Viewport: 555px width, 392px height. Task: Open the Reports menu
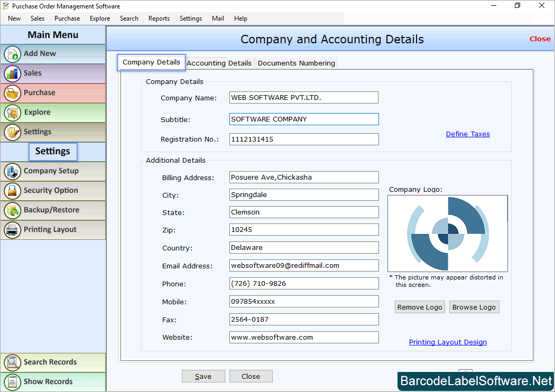click(159, 18)
